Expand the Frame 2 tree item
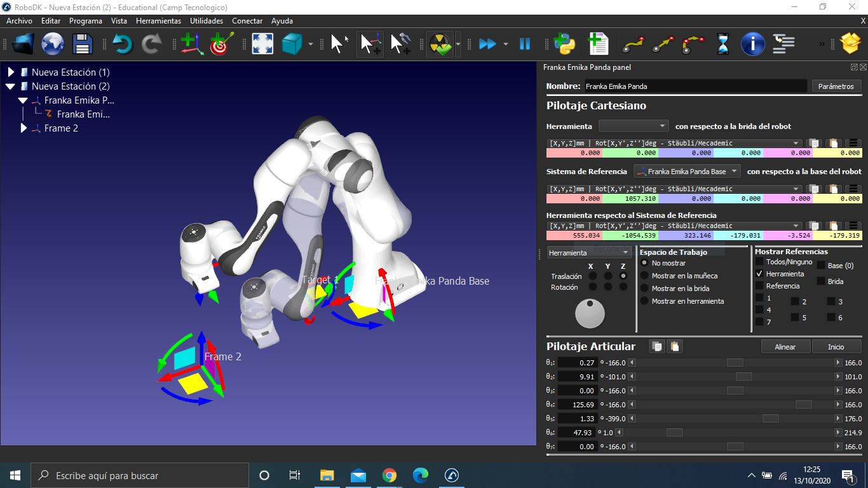Image resolution: width=868 pixels, height=488 pixels. tap(24, 128)
